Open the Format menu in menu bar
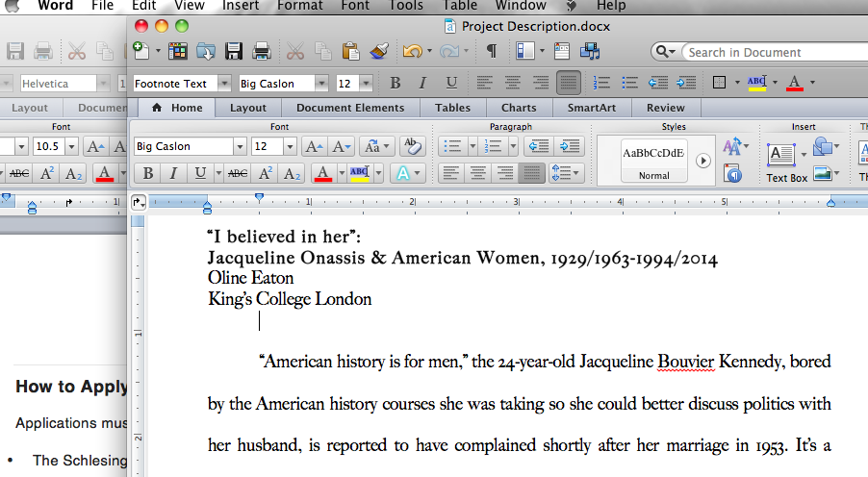The image size is (868, 477). [x=299, y=6]
